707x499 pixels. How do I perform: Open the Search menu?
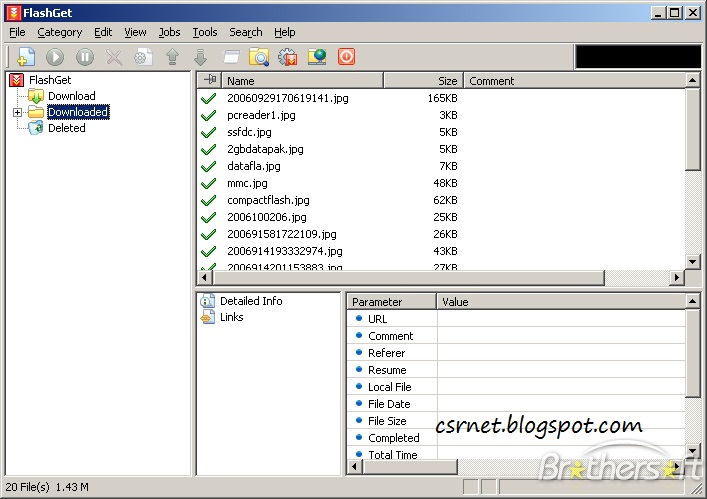click(x=246, y=32)
